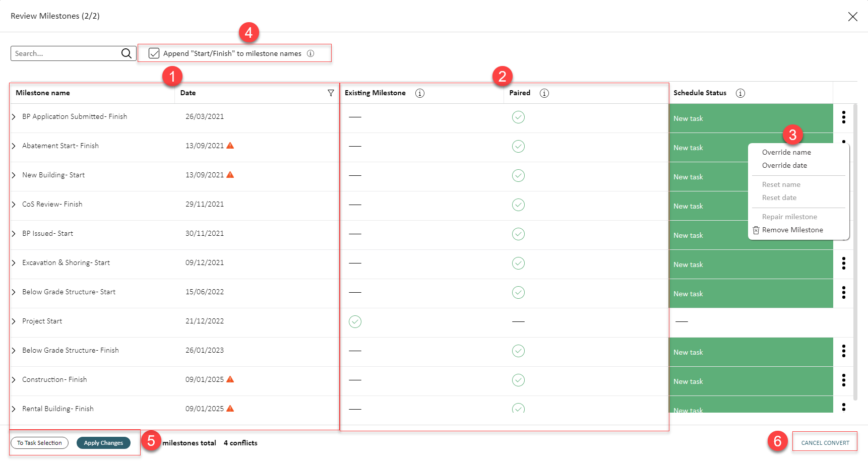The image size is (868, 462).
Task: Open three-dot menu for Below Grade Structure- Finish
Action: (x=843, y=351)
